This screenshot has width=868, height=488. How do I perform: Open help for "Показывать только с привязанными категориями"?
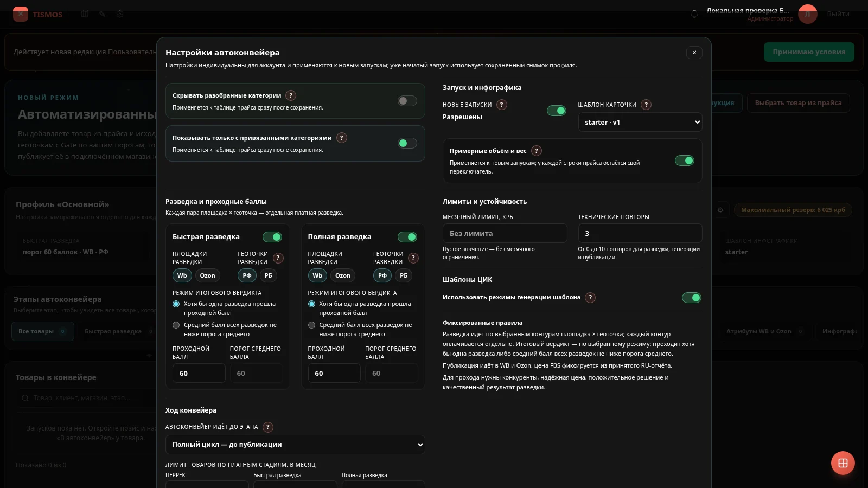pos(341,138)
